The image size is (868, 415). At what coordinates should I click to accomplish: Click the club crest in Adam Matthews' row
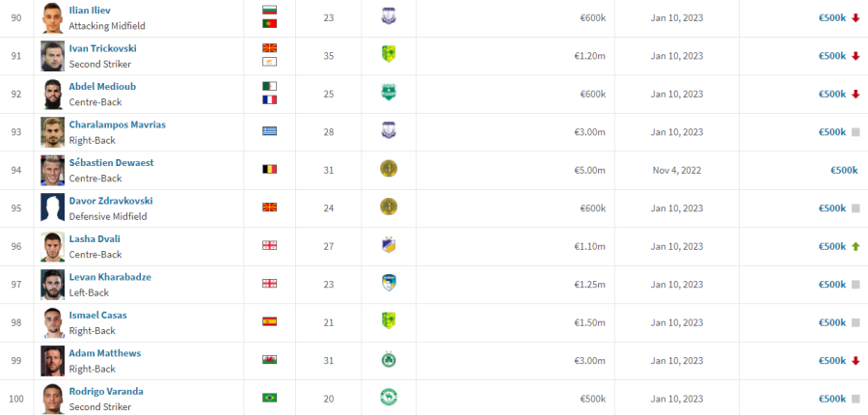(x=389, y=359)
